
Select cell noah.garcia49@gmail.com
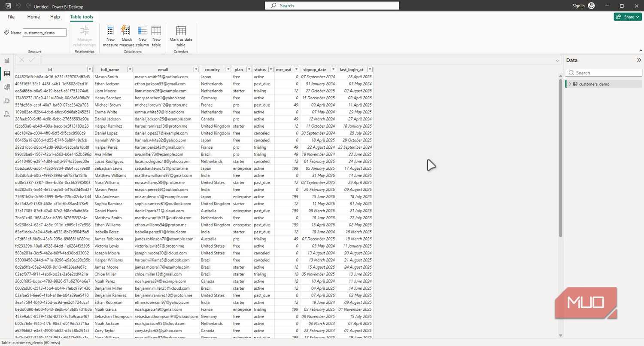point(167,309)
